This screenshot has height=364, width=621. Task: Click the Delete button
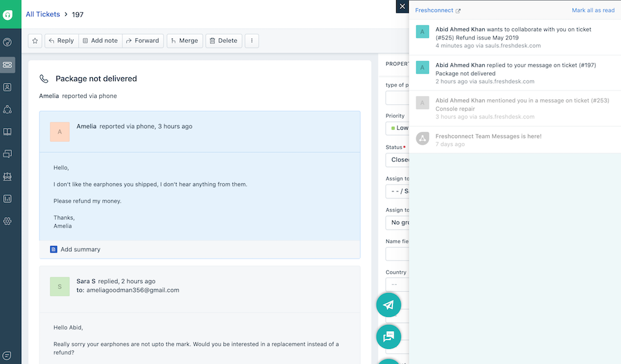click(224, 41)
